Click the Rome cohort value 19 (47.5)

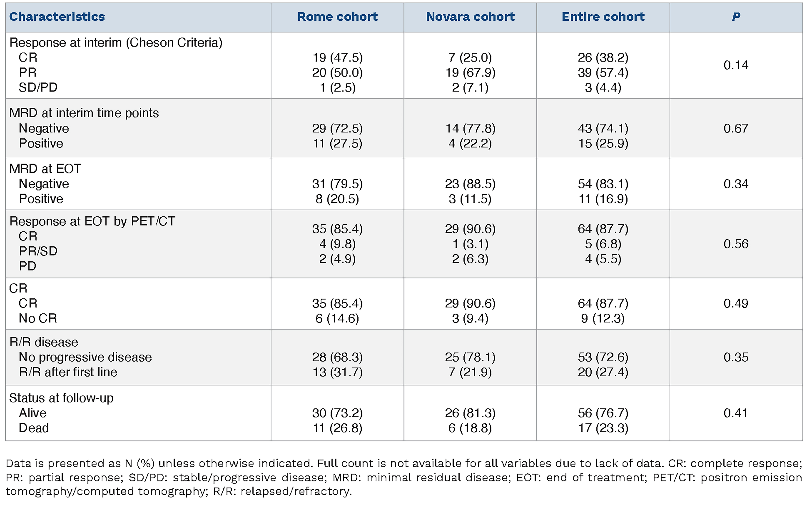[x=337, y=58]
